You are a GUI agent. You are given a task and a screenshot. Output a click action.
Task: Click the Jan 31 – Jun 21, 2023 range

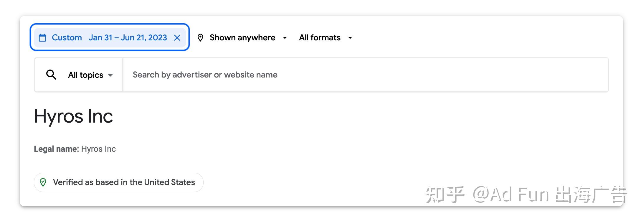pos(128,38)
